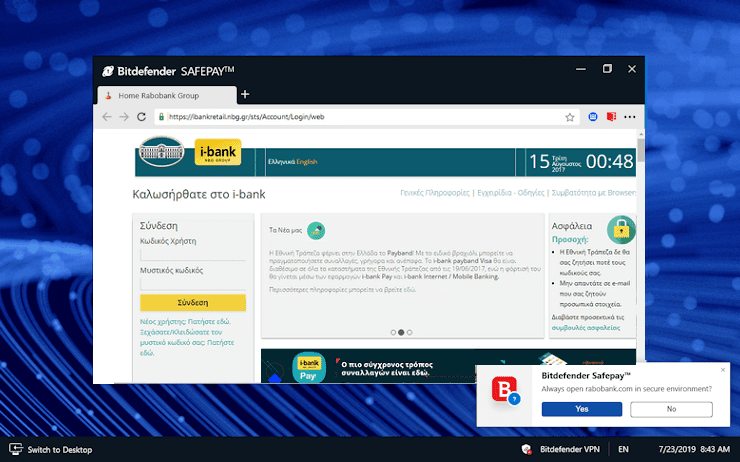Viewport: 740px width, 462px height.
Task: Click the Προσοχή: warning text
Action: 570,239
